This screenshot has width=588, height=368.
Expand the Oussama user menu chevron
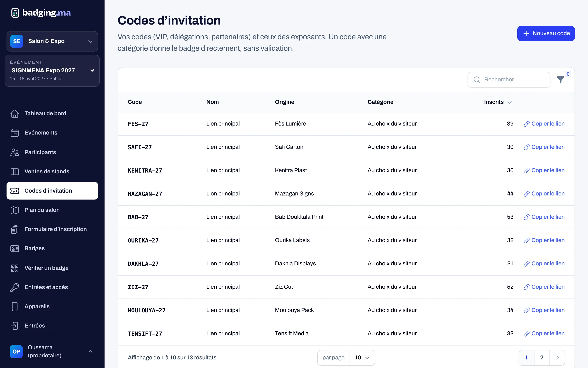91,351
